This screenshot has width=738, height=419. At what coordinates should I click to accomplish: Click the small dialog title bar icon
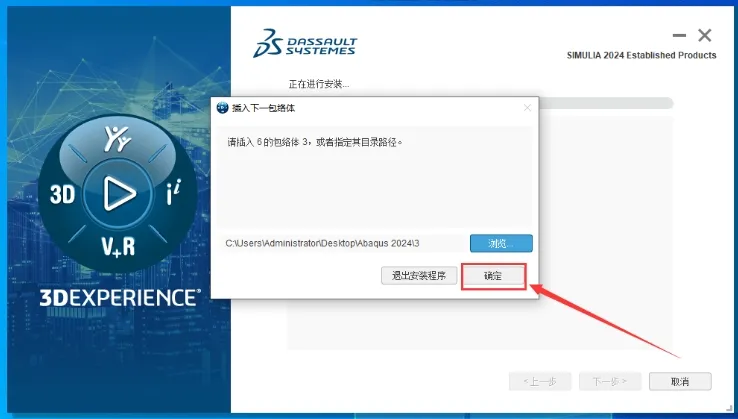click(222, 108)
